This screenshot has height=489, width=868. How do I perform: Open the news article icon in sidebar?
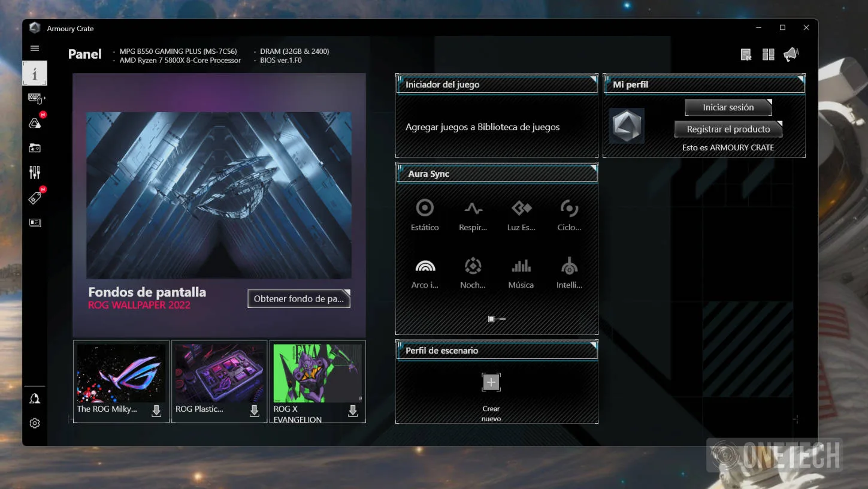(35, 222)
